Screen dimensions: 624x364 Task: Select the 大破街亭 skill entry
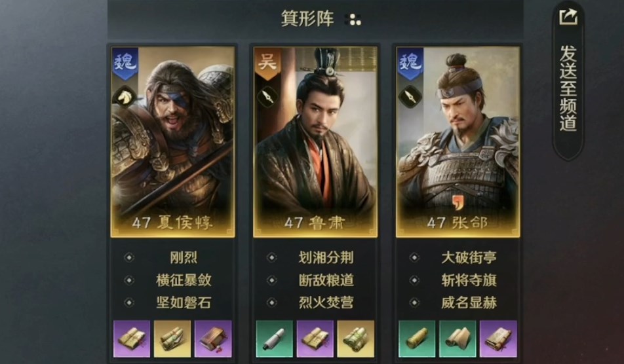[x=469, y=257]
